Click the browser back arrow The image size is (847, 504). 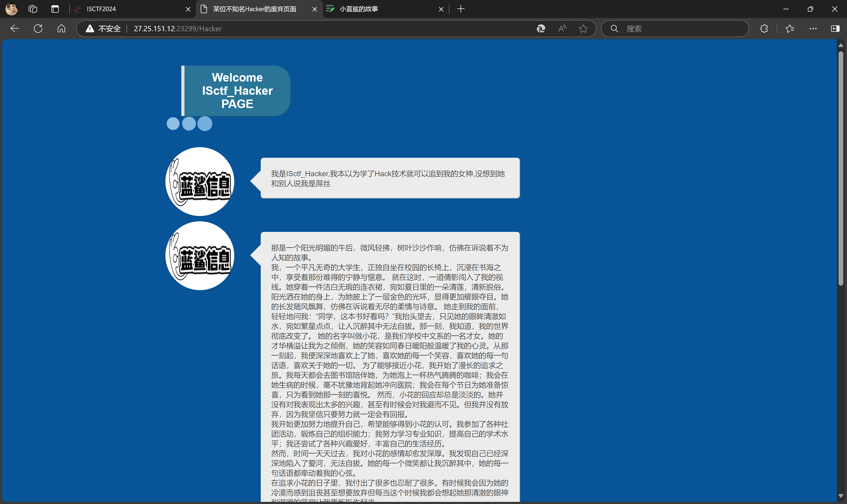pyautogui.click(x=15, y=29)
